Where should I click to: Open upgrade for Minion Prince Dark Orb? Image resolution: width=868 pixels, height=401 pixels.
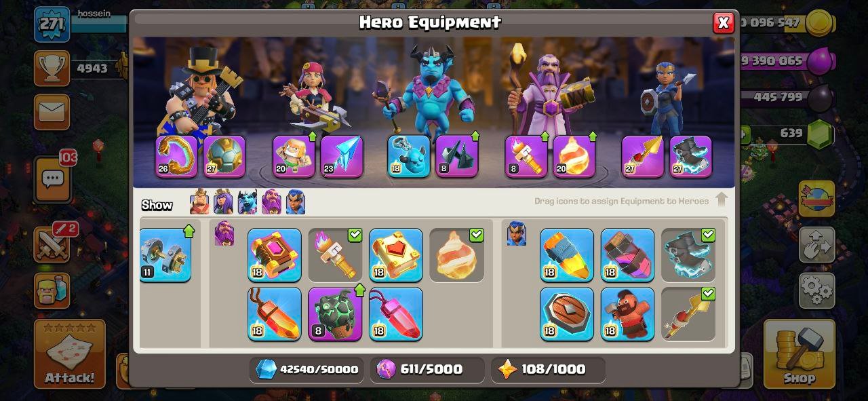[x=457, y=157]
